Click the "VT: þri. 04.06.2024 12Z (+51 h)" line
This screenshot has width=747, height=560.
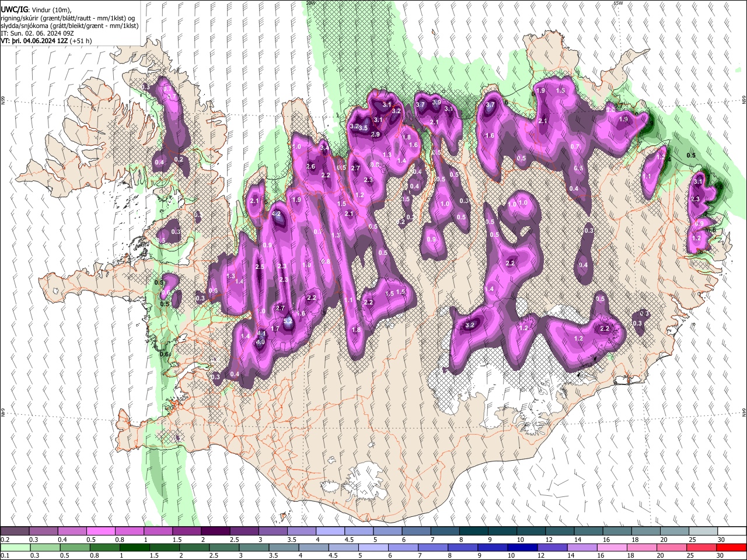pyautogui.click(x=46, y=41)
